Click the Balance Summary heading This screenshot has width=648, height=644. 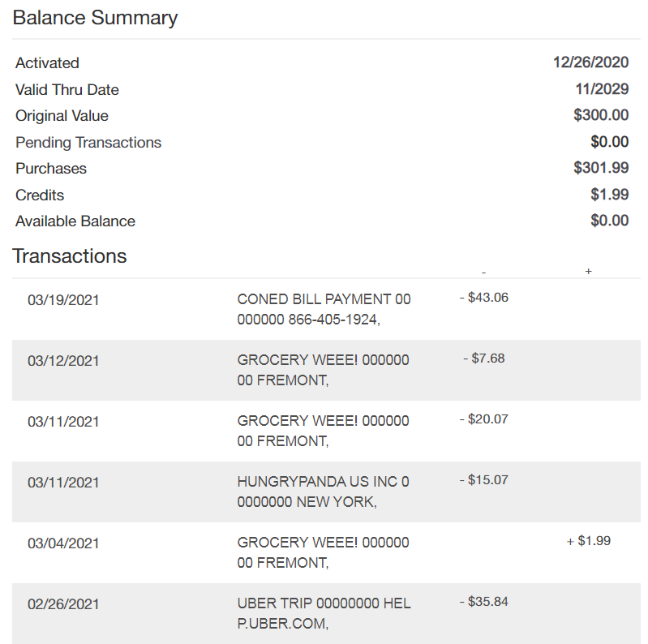point(95,18)
